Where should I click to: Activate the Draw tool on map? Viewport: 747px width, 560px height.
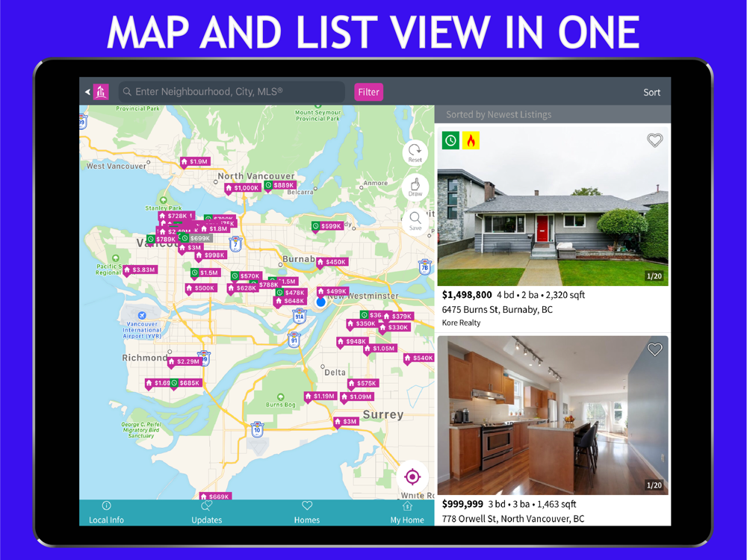(x=415, y=187)
